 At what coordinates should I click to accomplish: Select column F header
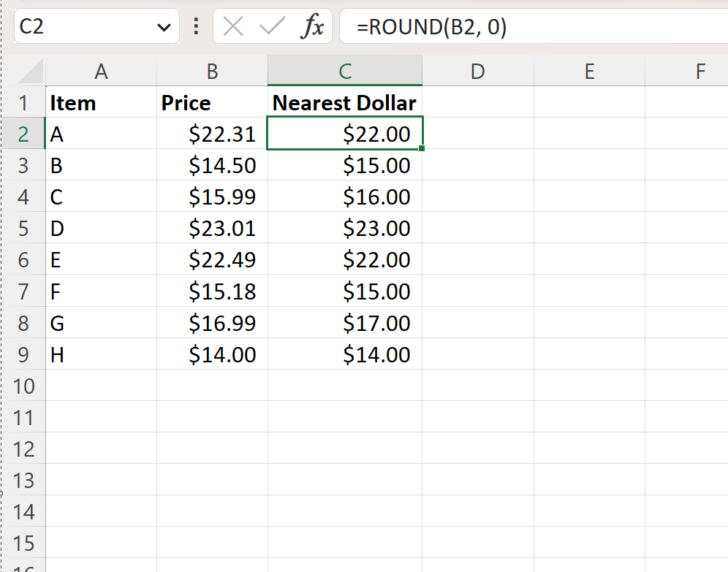(700, 71)
